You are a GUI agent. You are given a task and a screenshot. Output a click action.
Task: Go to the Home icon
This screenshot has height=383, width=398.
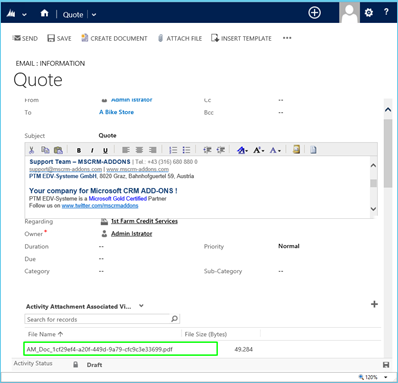point(44,13)
